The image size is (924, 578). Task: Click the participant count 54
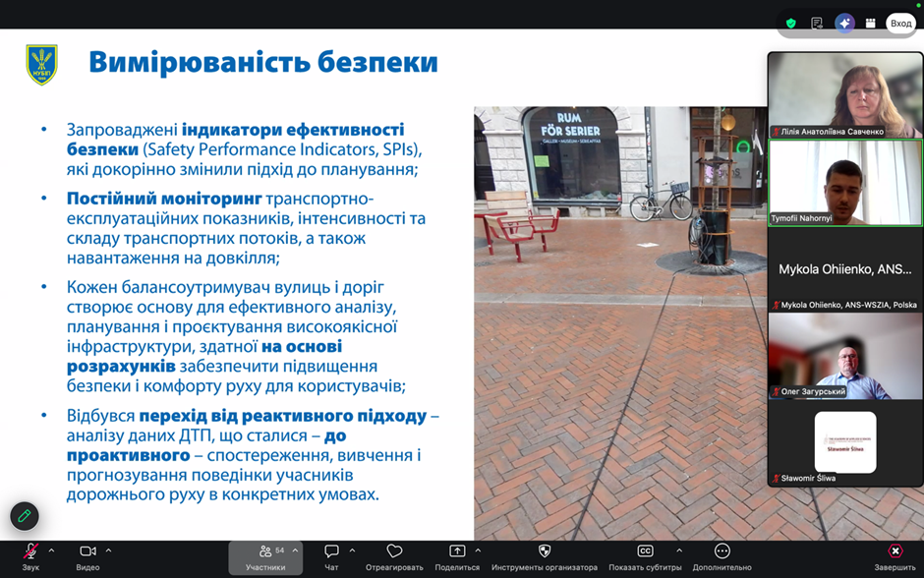280,550
